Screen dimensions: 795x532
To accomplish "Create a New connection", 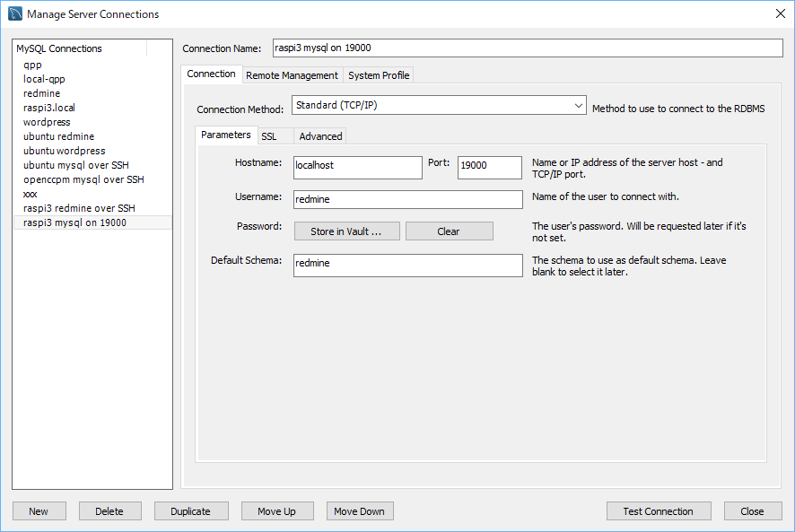I will (x=39, y=511).
